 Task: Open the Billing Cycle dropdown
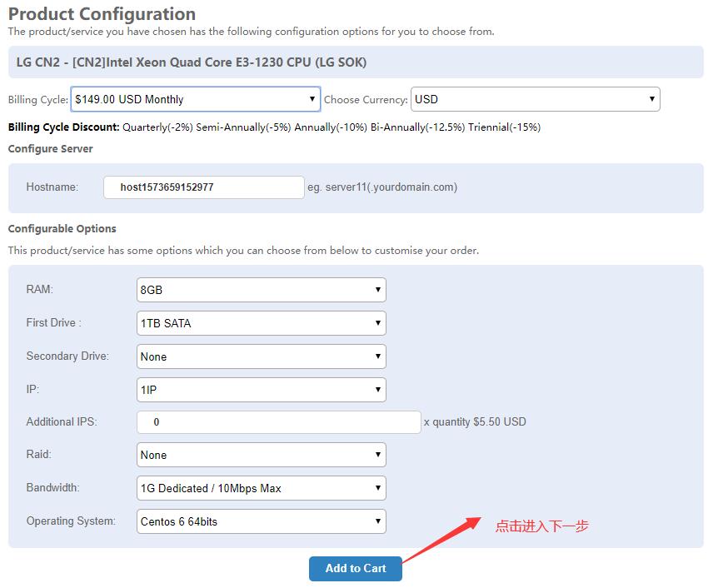(196, 99)
